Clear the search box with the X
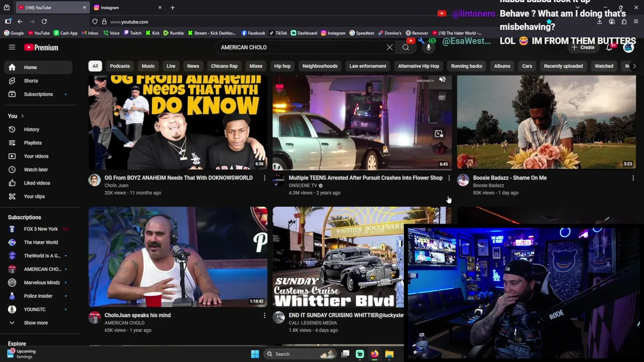644x362 pixels. pos(389,47)
